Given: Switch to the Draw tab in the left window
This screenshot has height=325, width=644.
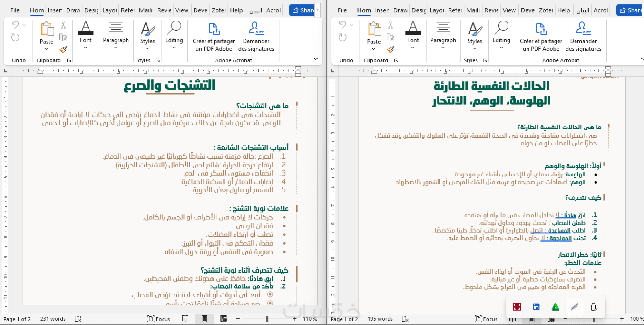Looking at the screenshot, I should click(x=73, y=10).
